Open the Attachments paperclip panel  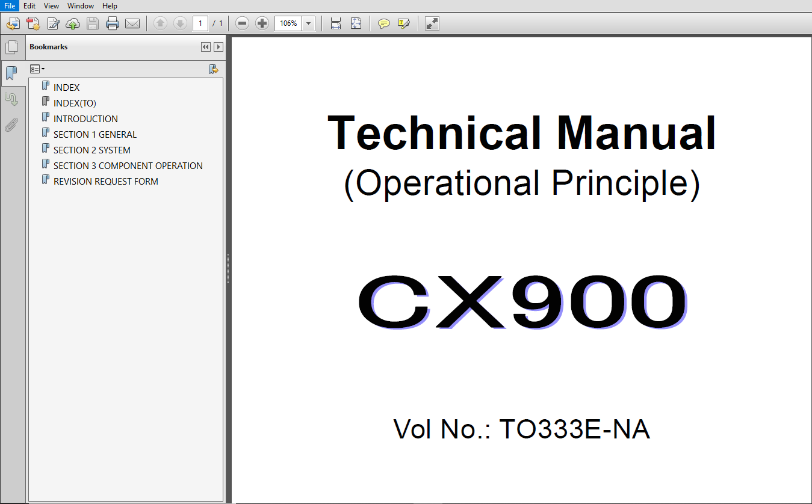pyautogui.click(x=11, y=125)
